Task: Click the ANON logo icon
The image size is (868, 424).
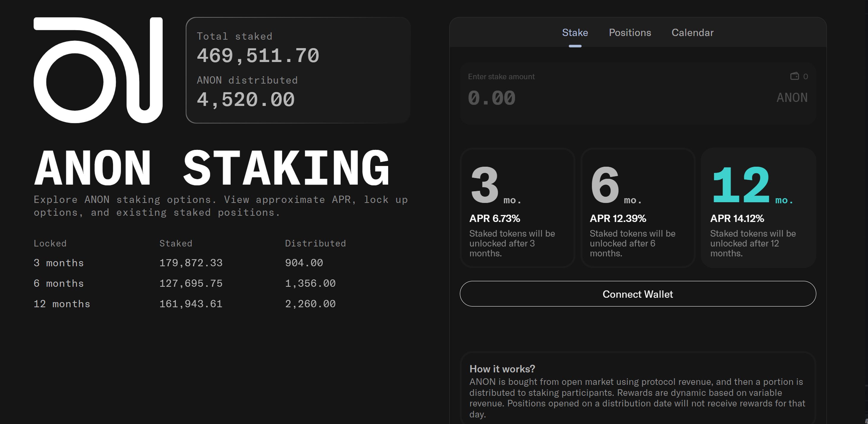Action: 98,70
